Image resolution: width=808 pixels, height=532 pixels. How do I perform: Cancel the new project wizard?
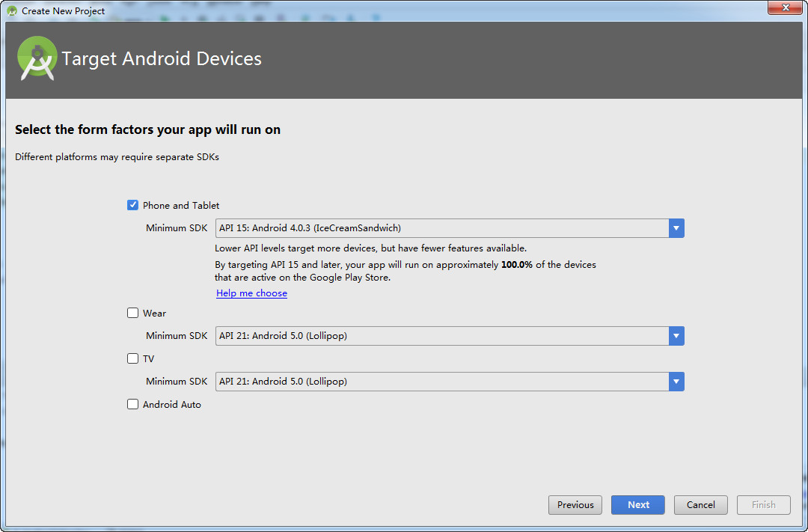[701, 504]
